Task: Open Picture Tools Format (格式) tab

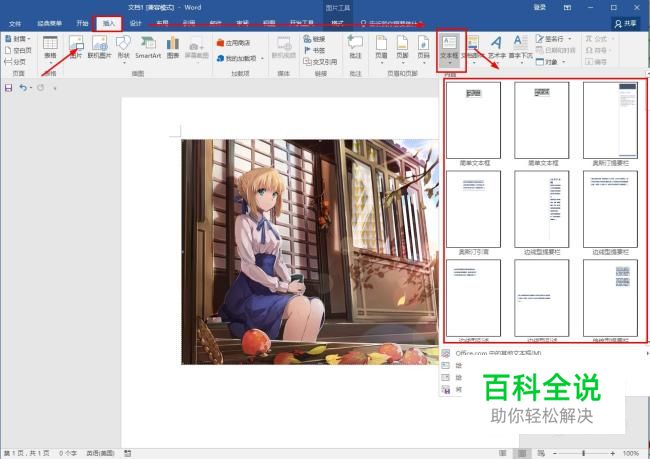Action: pyautogui.click(x=337, y=24)
